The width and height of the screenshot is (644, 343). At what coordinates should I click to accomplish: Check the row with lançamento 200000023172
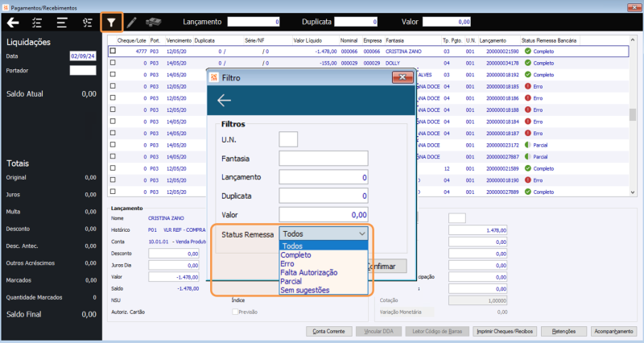pyautogui.click(x=113, y=145)
